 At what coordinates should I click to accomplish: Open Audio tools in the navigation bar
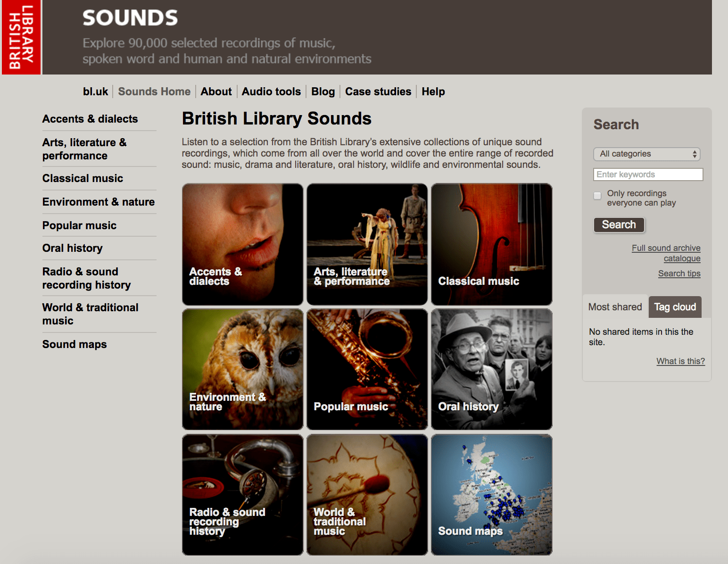pos(271,91)
